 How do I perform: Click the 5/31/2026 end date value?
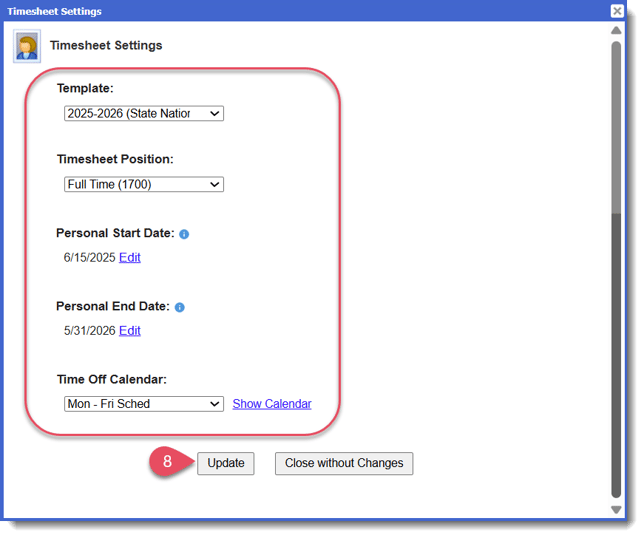click(89, 331)
